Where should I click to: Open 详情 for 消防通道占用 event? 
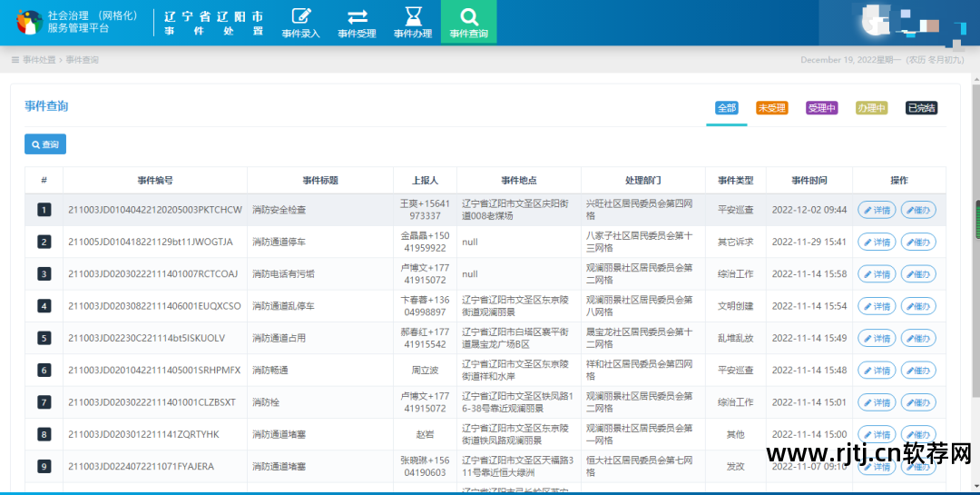tap(877, 339)
